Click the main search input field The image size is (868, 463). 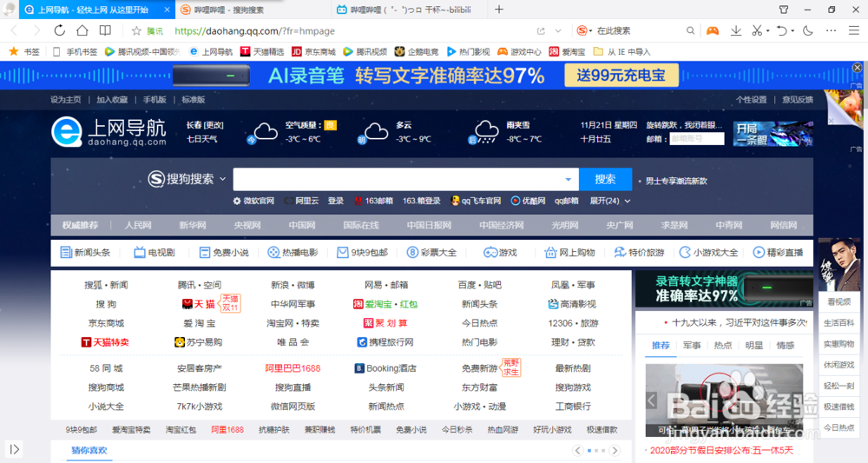(405, 180)
